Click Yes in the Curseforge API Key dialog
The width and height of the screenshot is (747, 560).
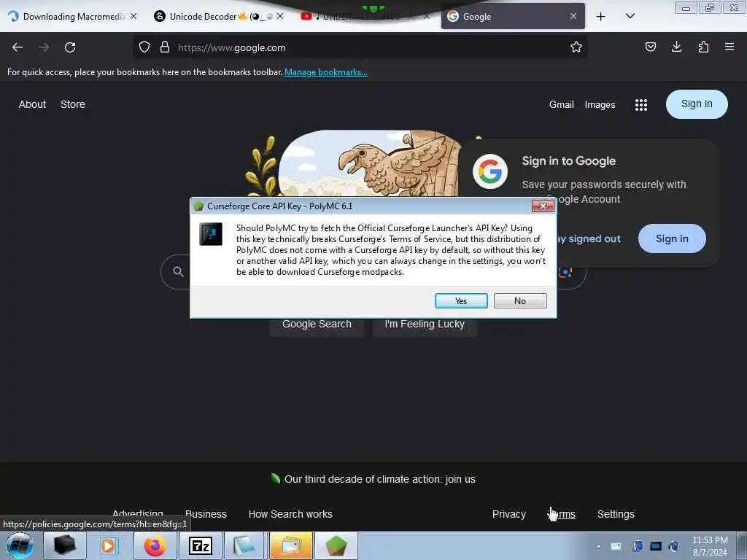pyautogui.click(x=461, y=301)
